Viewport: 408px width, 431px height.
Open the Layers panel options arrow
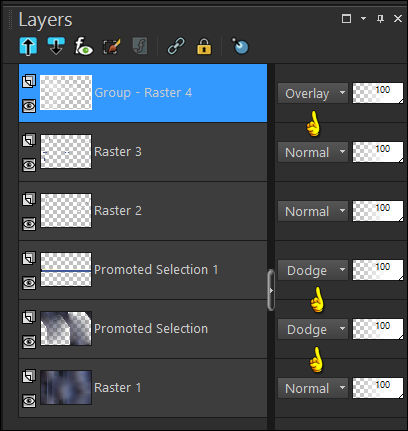(x=363, y=19)
